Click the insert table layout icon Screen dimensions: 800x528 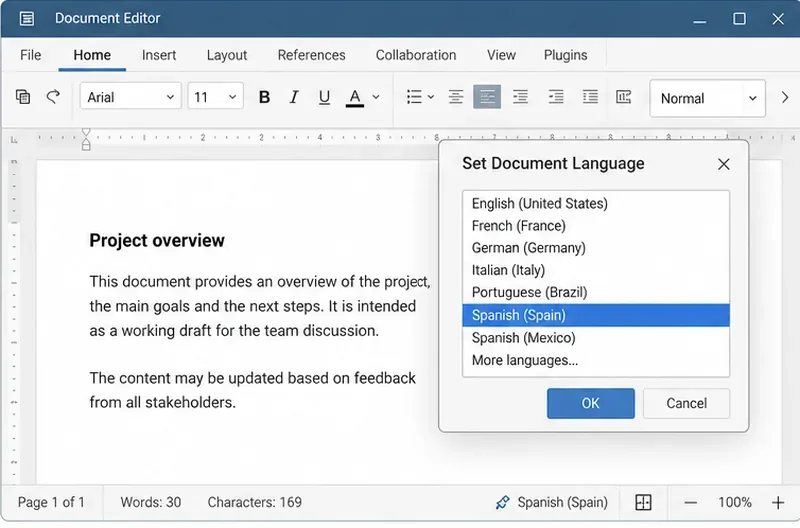pos(623,97)
